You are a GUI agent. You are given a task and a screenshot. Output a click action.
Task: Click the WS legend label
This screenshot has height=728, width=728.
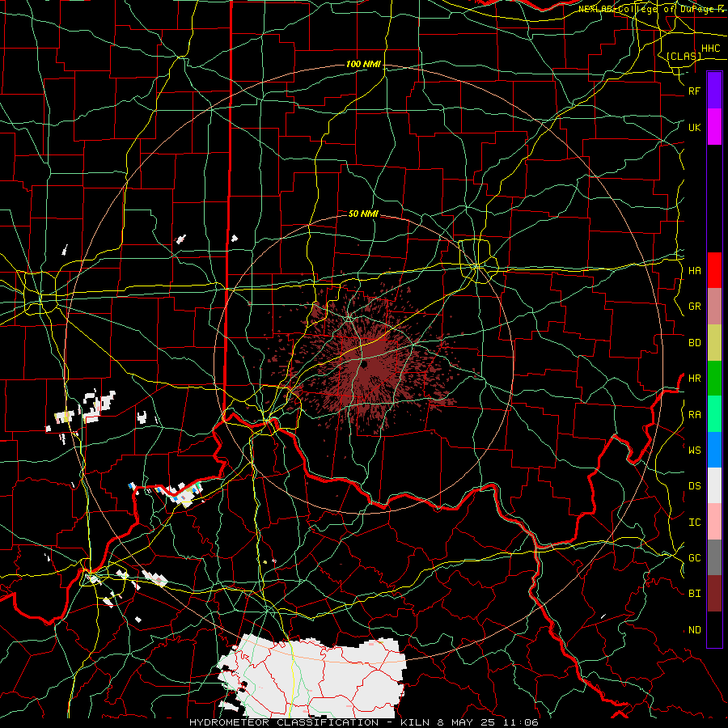point(694,451)
